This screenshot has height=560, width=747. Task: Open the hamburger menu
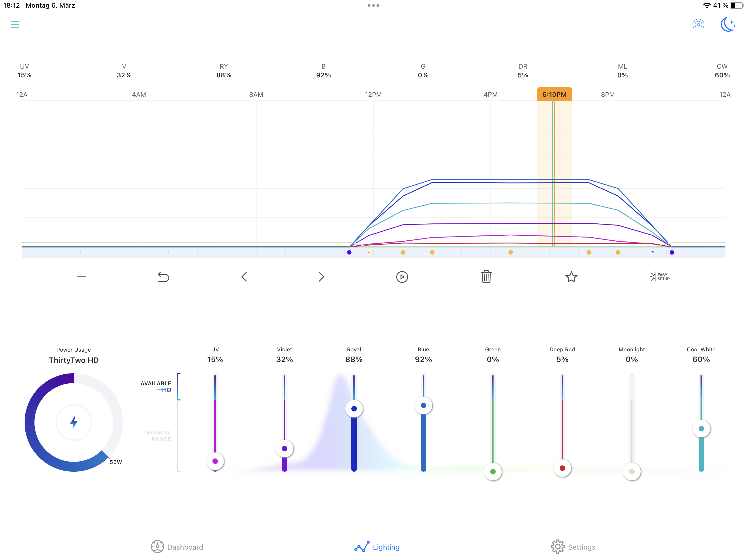pos(15,24)
